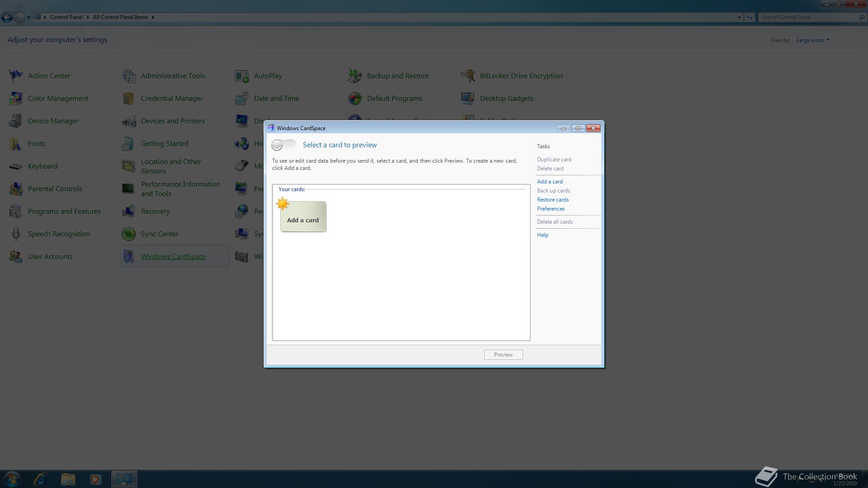The height and width of the screenshot is (488, 868).
Task: Click the Add a card task link
Action: [x=550, y=182]
